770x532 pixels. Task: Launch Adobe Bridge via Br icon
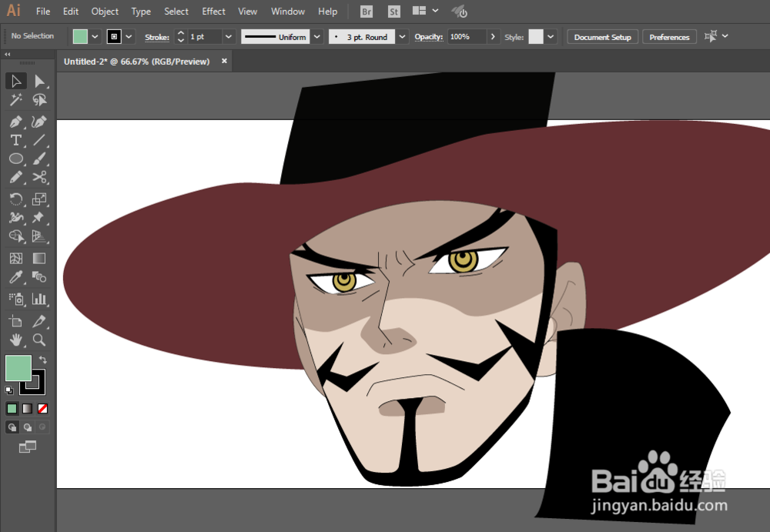tap(367, 12)
